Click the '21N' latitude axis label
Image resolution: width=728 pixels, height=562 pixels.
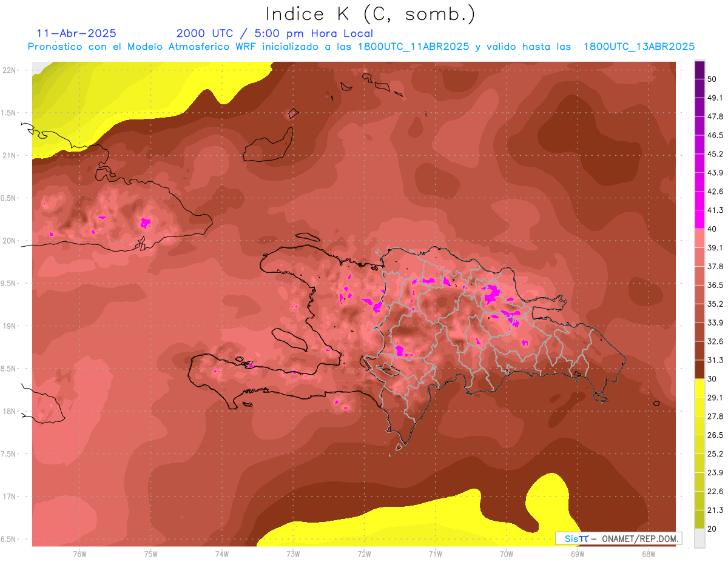tap(10, 155)
